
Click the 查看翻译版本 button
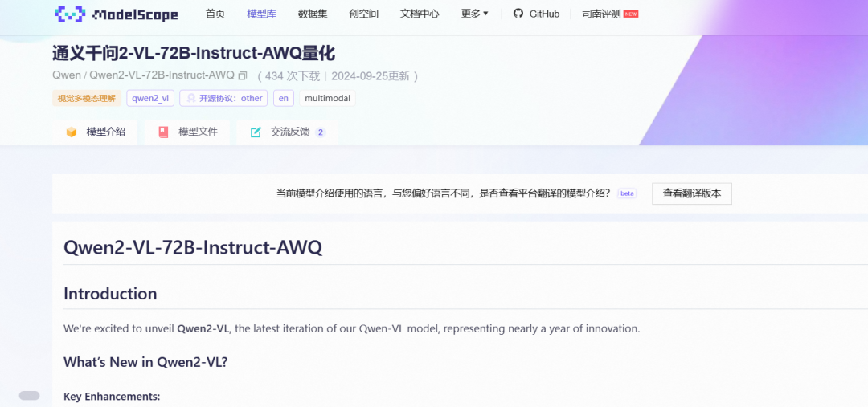click(x=692, y=193)
